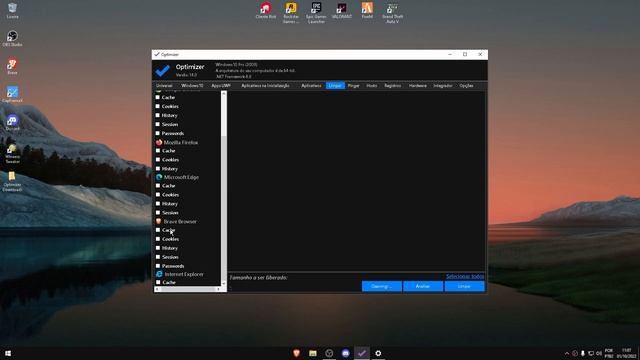Switch to the Integrador tab

(443, 86)
